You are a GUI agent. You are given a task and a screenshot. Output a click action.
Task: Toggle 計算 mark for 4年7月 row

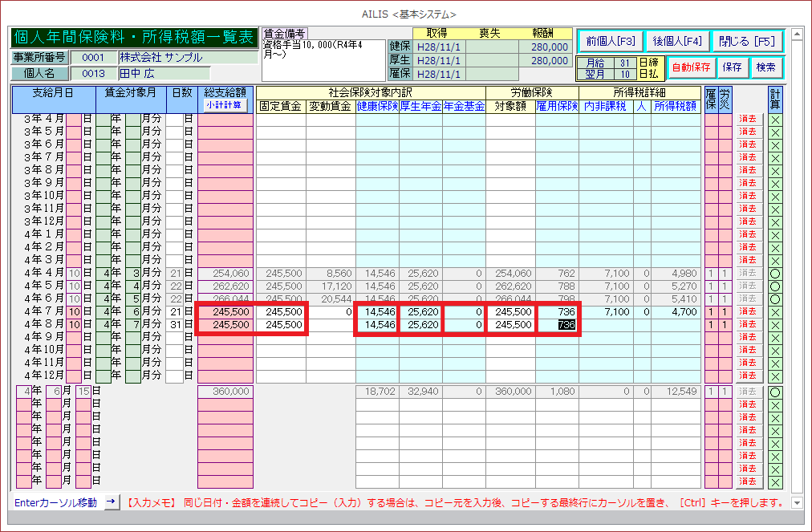pos(775,311)
